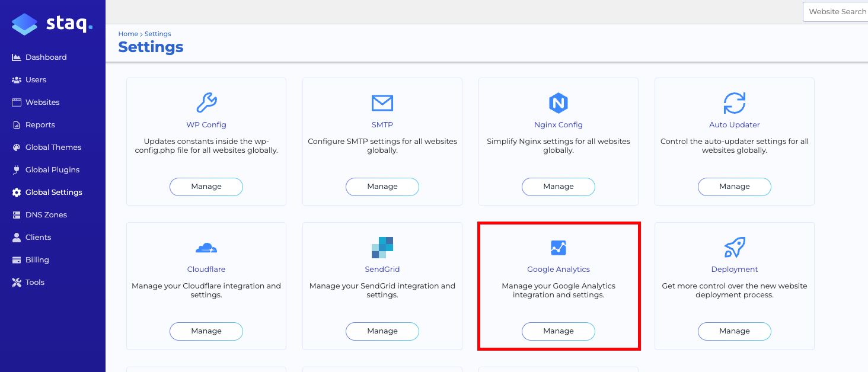Image resolution: width=868 pixels, height=372 pixels.
Task: Open the Dashboard from the sidebar
Action: 46,57
